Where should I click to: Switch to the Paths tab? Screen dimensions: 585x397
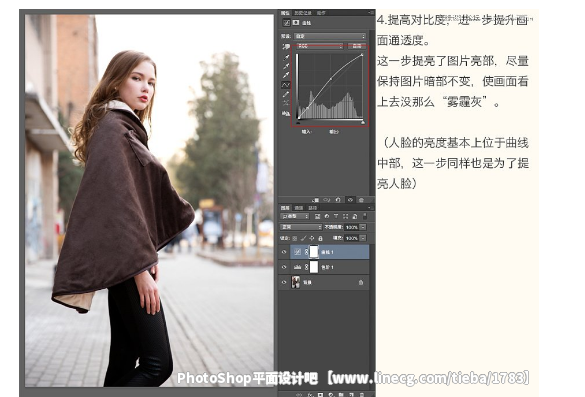click(x=312, y=208)
